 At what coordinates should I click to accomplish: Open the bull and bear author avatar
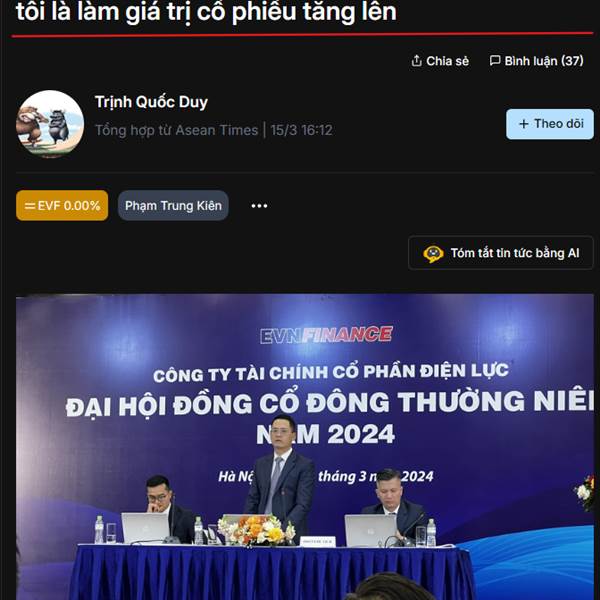coord(50,124)
